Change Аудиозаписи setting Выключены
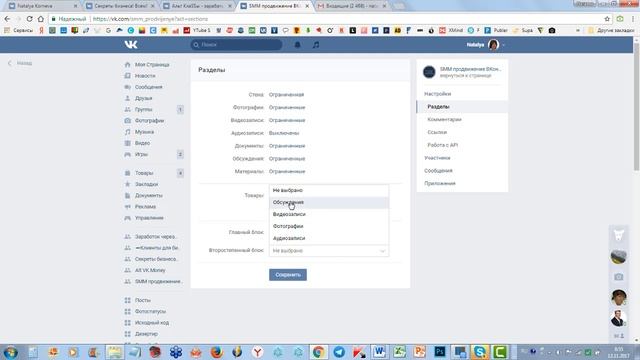Screen dimensions: 640x360 [284, 133]
